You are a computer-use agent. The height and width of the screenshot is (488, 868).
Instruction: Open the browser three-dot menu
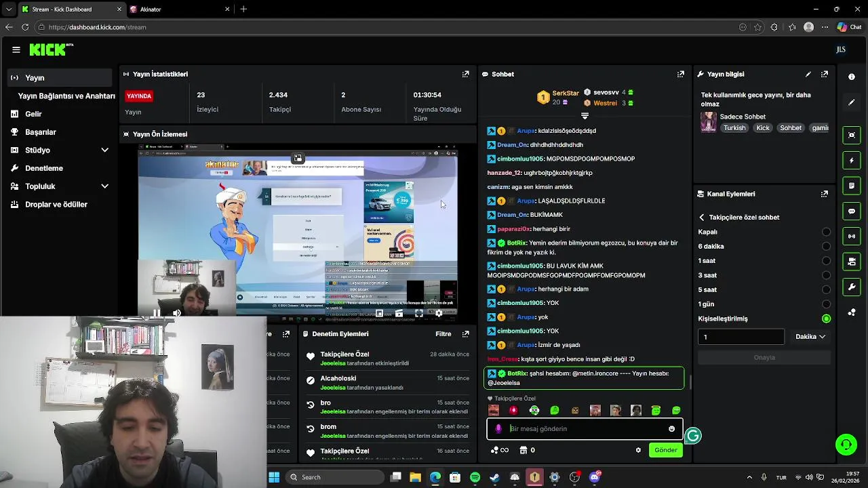[825, 27]
